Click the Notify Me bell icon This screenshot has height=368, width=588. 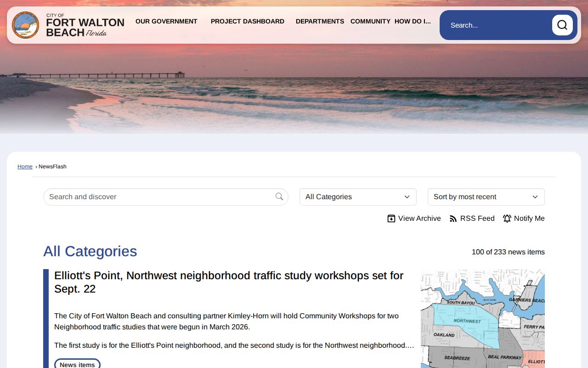507,218
